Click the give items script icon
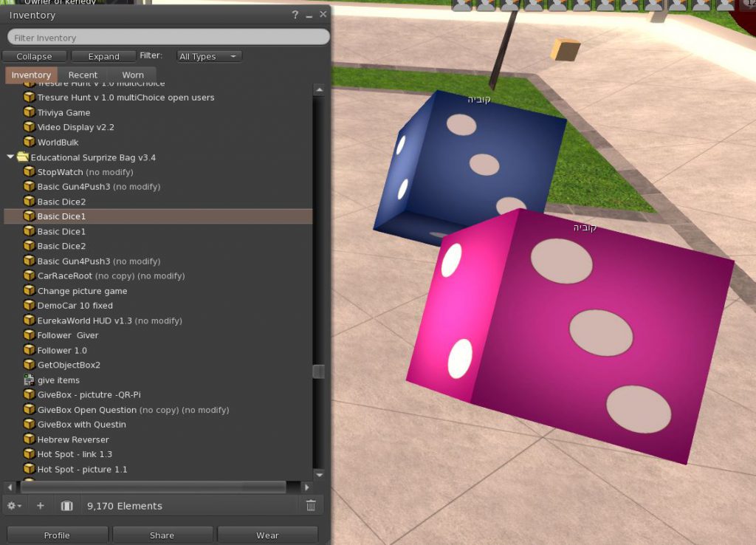The width and height of the screenshot is (756, 545). [x=29, y=380]
